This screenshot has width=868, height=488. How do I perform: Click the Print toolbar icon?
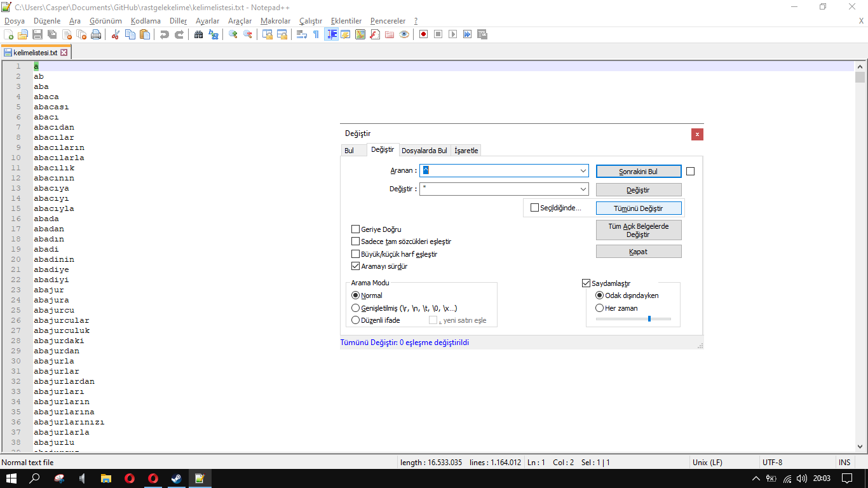coord(96,34)
